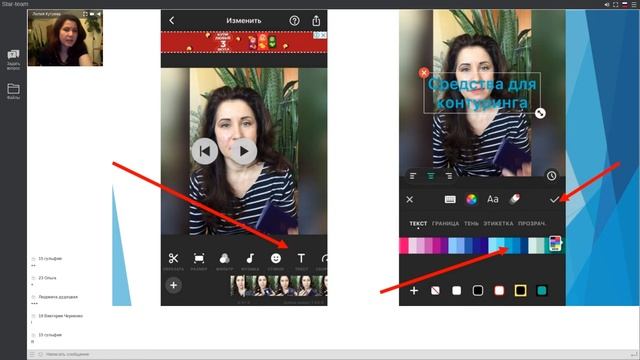Open the keyboard icon for text input
This screenshot has width=640, height=360.
[x=450, y=199]
